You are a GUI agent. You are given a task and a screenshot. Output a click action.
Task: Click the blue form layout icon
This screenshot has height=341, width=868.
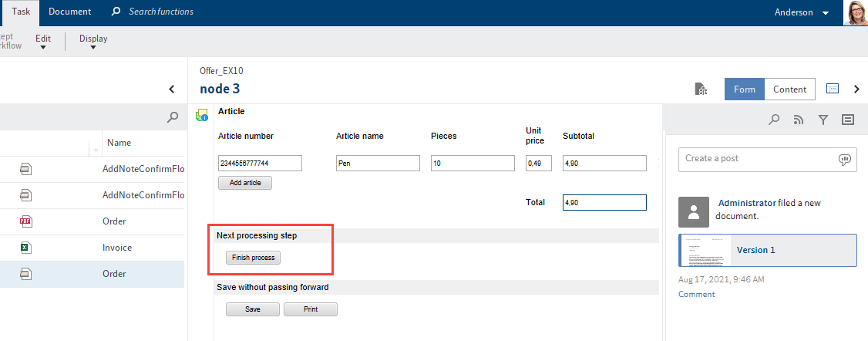click(833, 89)
